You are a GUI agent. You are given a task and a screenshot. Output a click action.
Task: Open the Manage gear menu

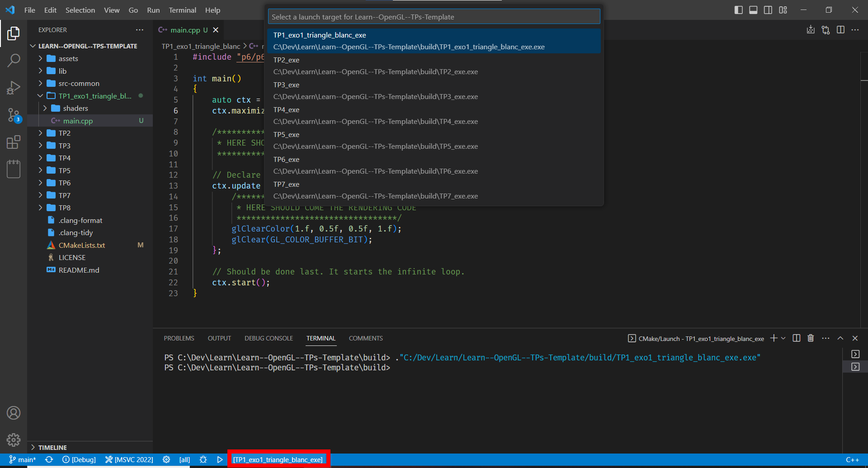tap(14, 440)
